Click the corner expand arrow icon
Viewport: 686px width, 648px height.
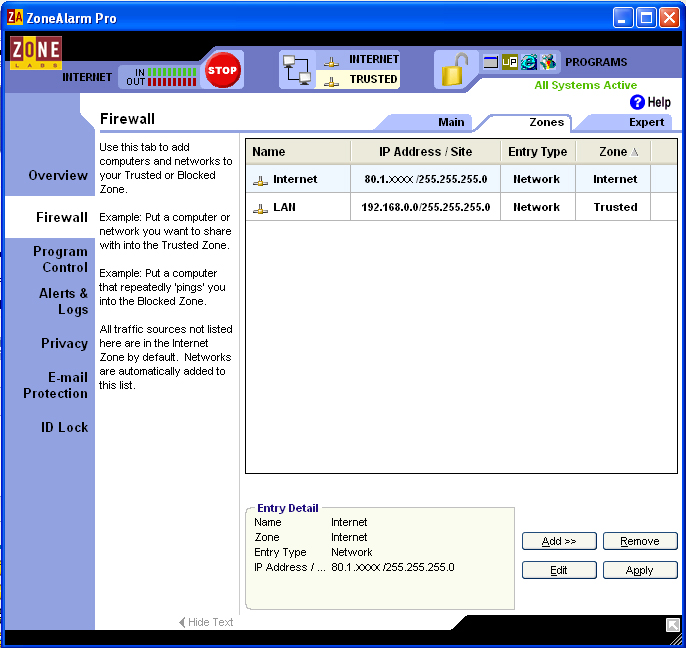click(x=672, y=625)
